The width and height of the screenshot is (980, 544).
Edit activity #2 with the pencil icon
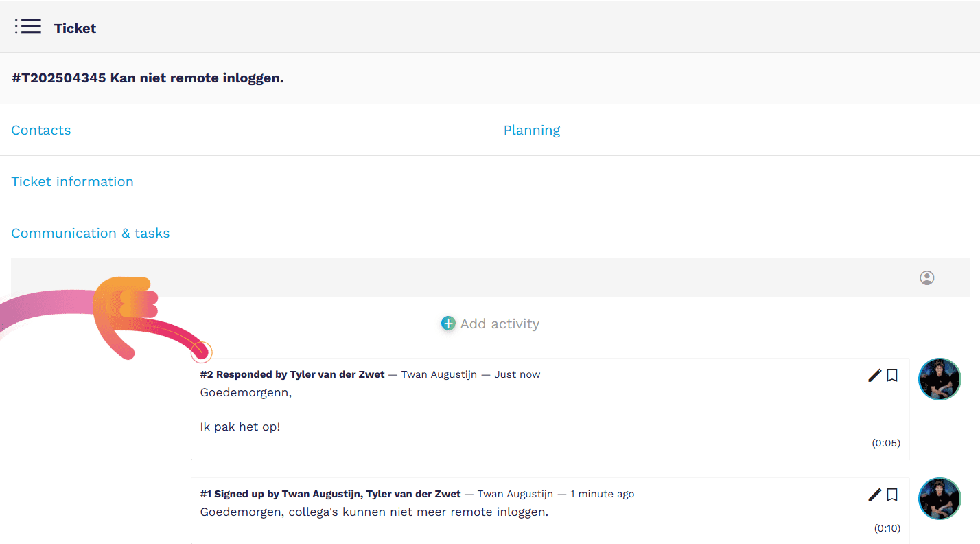coord(874,375)
